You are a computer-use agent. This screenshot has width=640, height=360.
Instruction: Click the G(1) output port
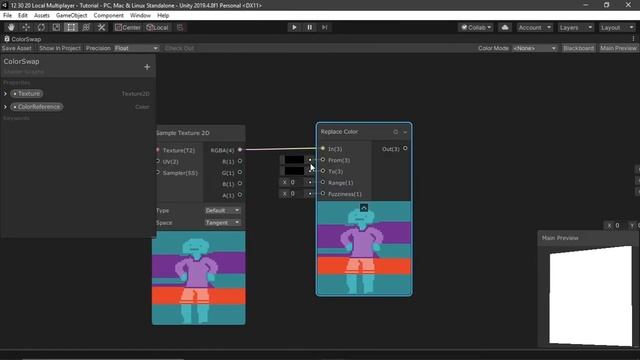pyautogui.click(x=240, y=172)
